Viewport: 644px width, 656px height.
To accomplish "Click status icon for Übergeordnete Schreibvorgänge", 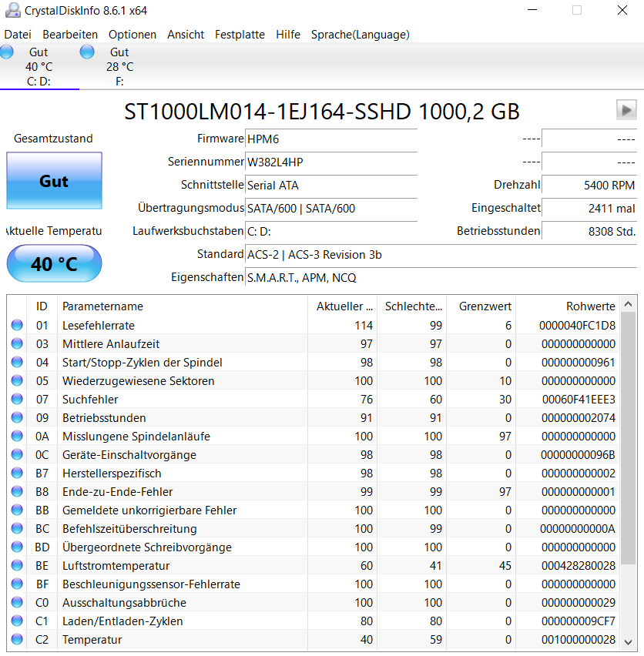I will [17, 547].
